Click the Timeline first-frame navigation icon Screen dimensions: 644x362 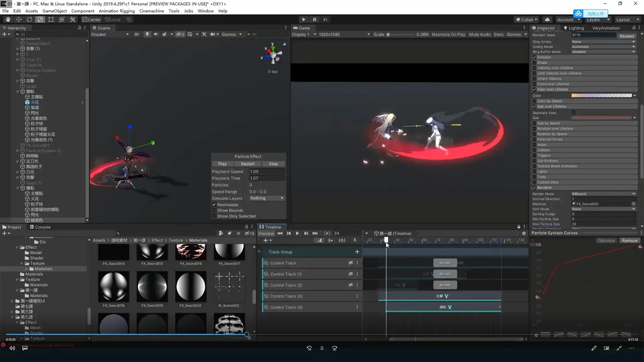(x=280, y=233)
